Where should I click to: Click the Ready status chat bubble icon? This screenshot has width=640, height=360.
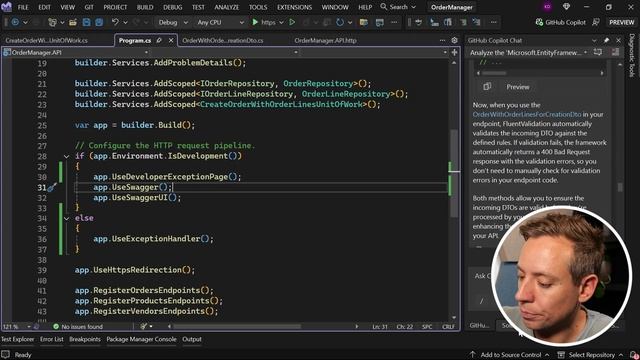click(x=5, y=354)
